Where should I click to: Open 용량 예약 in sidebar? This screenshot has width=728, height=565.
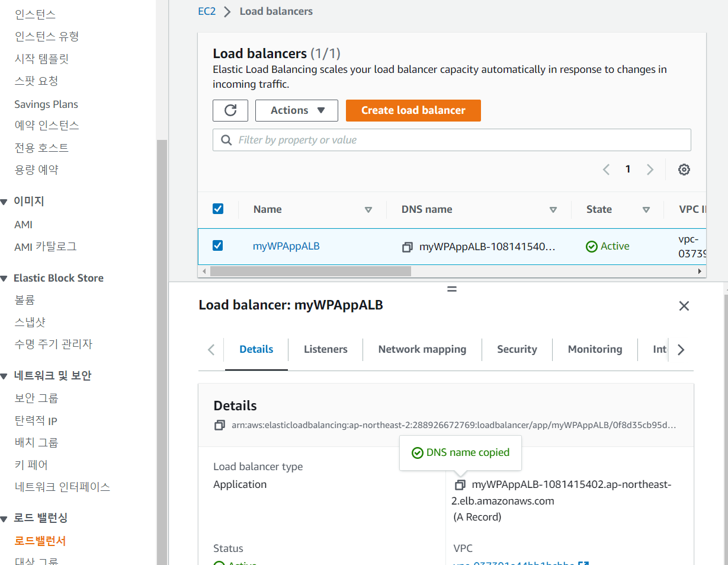pos(37,170)
